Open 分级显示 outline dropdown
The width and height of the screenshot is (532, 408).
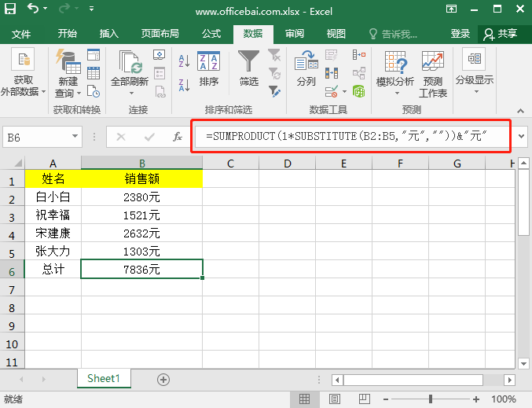tap(475, 72)
